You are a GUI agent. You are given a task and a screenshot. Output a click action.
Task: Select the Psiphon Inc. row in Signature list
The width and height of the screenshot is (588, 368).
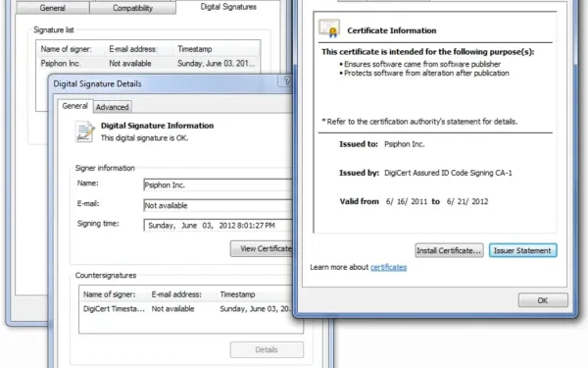[x=148, y=64]
